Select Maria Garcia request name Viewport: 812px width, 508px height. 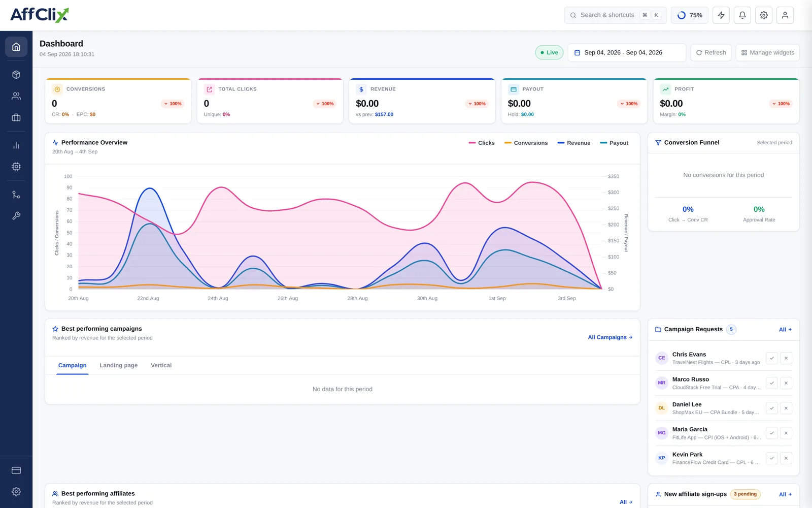coord(690,429)
